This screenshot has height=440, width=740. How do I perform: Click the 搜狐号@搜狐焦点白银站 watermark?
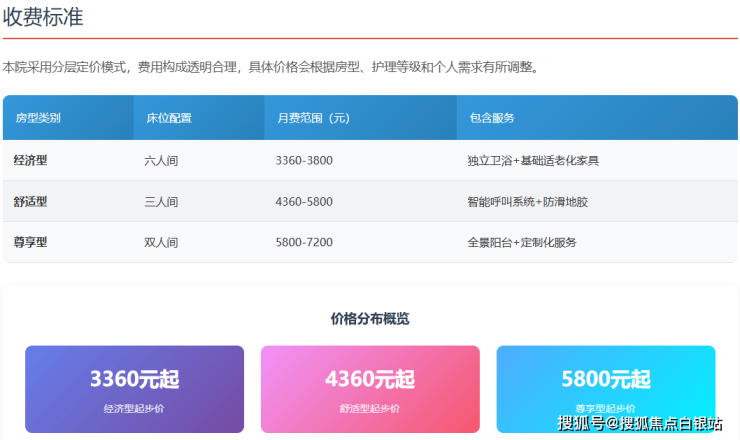click(640, 423)
